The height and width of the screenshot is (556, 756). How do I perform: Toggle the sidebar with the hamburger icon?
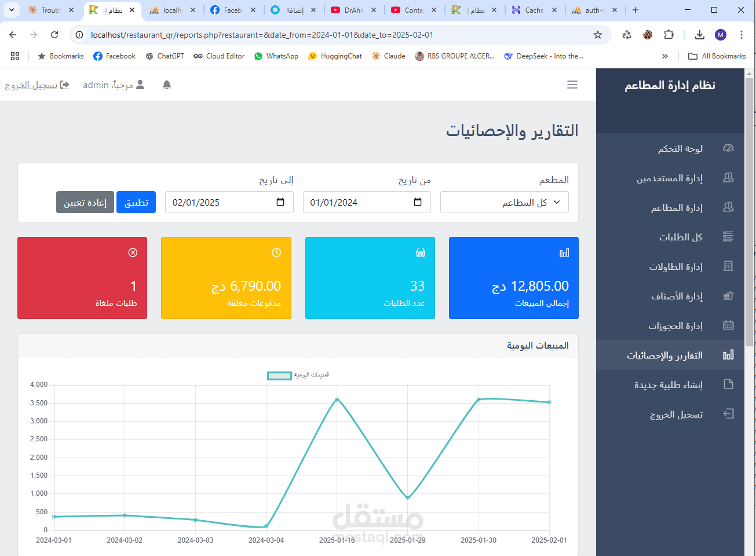[572, 85]
